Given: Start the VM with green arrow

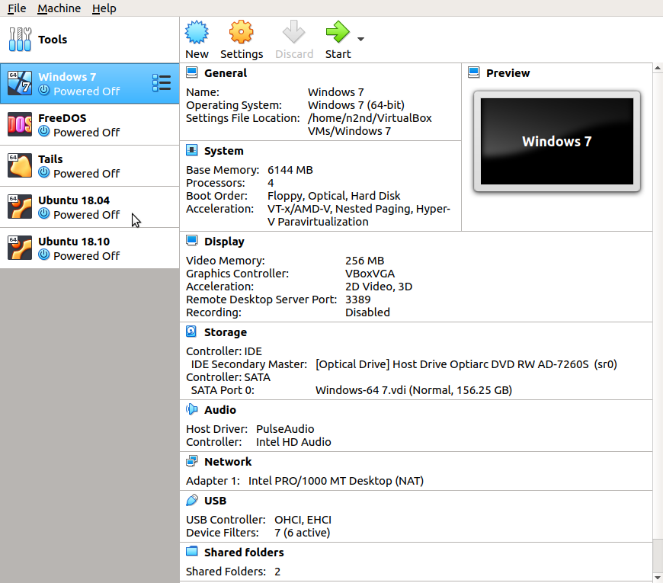Looking at the screenshot, I should click(x=337, y=32).
